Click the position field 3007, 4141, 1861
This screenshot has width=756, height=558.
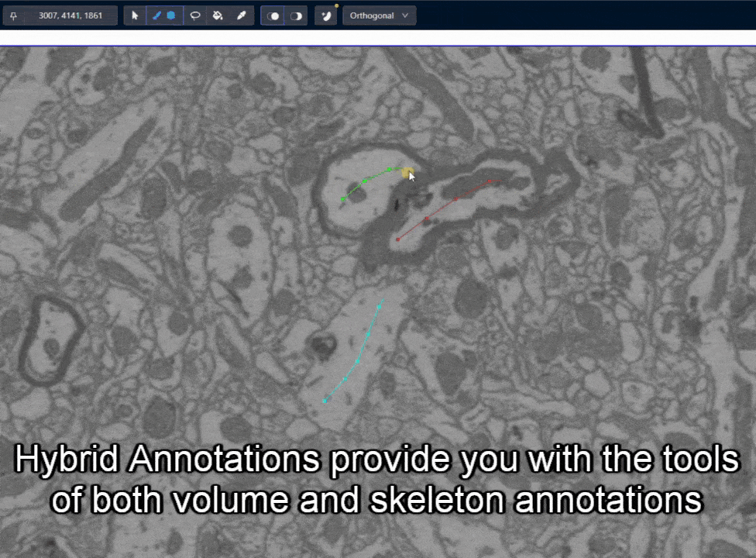coord(70,16)
